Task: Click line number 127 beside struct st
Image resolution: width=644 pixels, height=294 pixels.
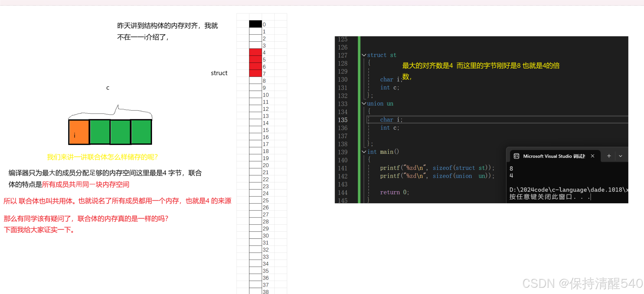Action: (x=342, y=55)
